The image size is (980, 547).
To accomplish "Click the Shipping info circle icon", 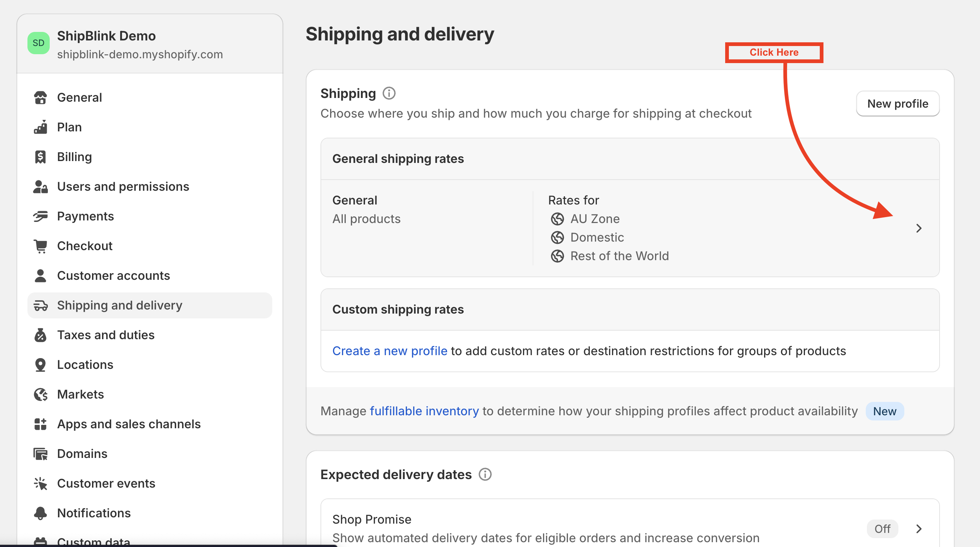I will point(389,93).
